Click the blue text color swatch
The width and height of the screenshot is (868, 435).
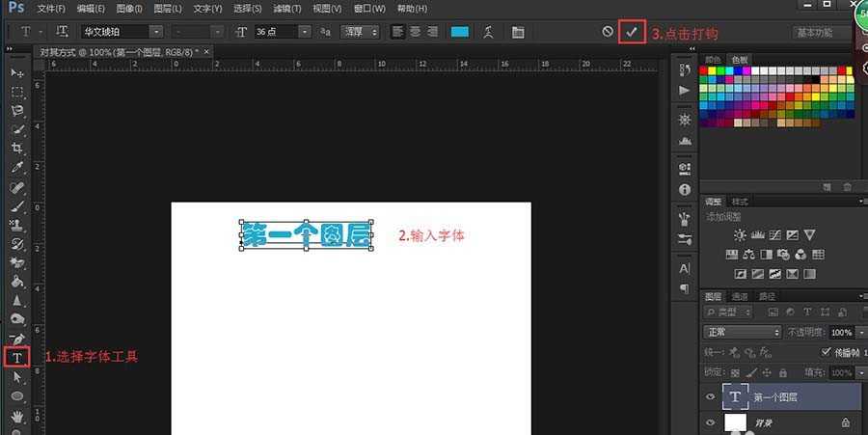pyautogui.click(x=459, y=32)
